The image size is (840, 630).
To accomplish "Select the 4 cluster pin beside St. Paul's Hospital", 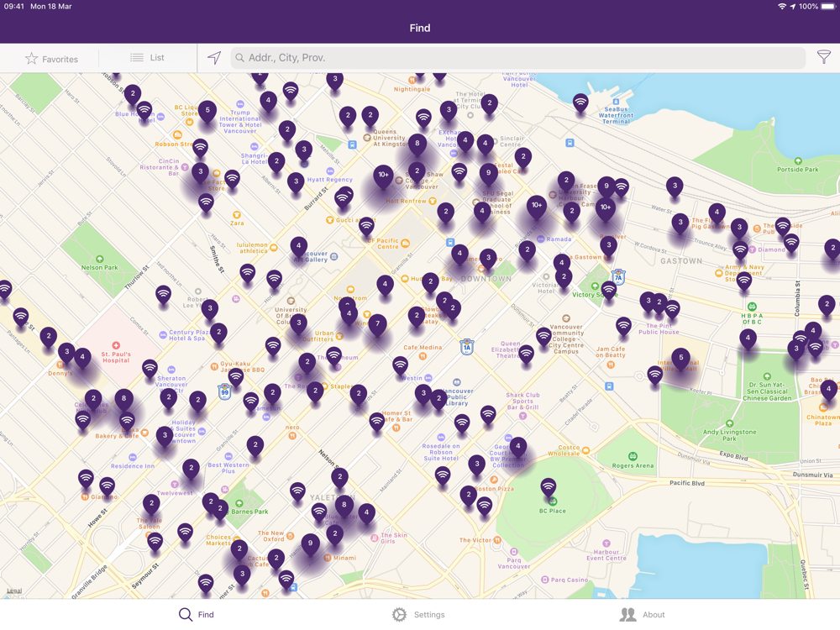I will coord(82,359).
